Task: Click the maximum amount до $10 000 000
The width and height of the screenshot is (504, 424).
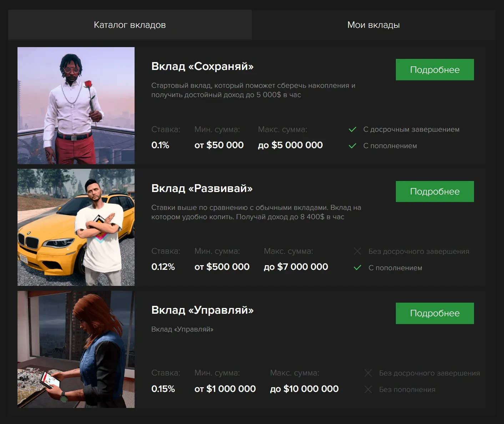Action: pos(304,389)
